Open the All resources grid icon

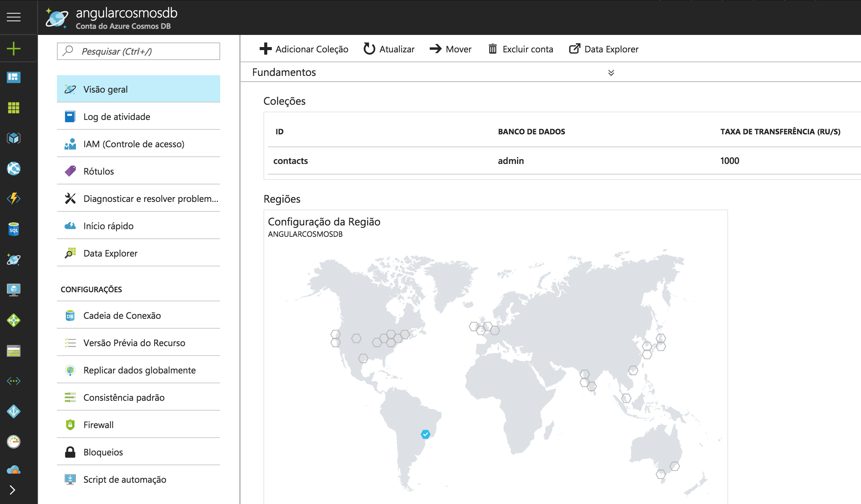[14, 108]
